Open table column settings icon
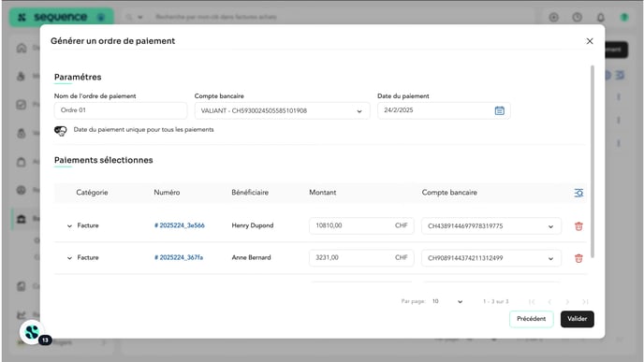644x362 pixels. [x=578, y=193]
